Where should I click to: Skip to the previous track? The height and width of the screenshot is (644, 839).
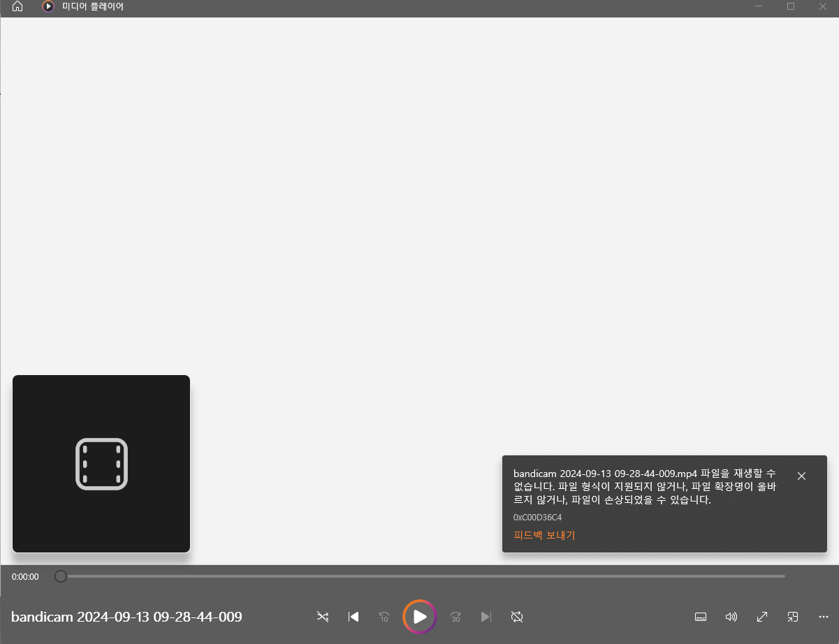353,617
